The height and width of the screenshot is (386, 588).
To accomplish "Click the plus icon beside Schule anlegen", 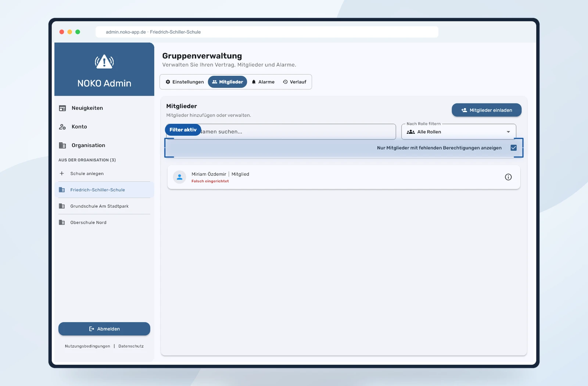I will 62,174.
